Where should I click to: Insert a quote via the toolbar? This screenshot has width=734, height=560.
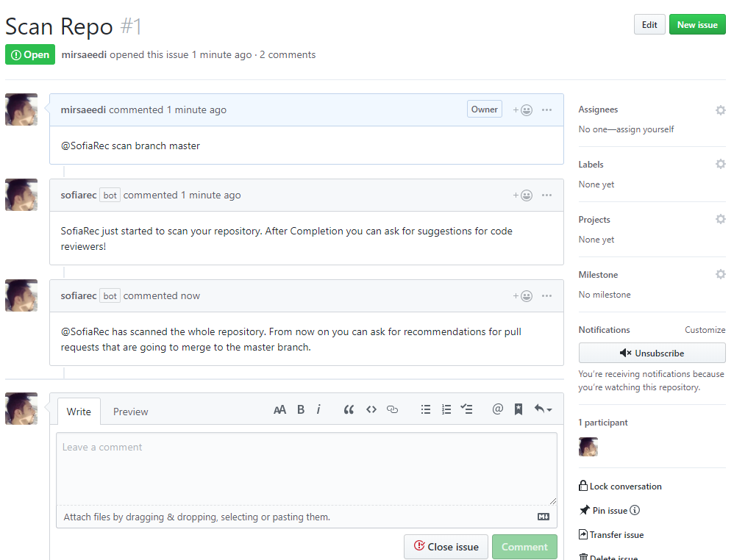[x=349, y=410]
